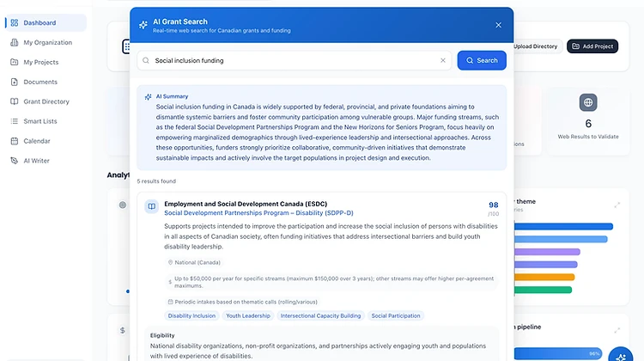Click the purple theme bar

(547, 252)
